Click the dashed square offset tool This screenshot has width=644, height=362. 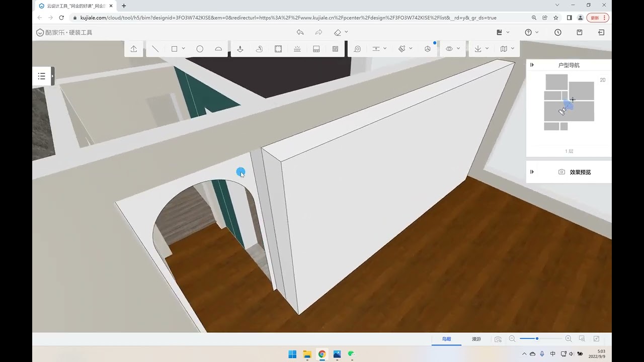point(278,49)
